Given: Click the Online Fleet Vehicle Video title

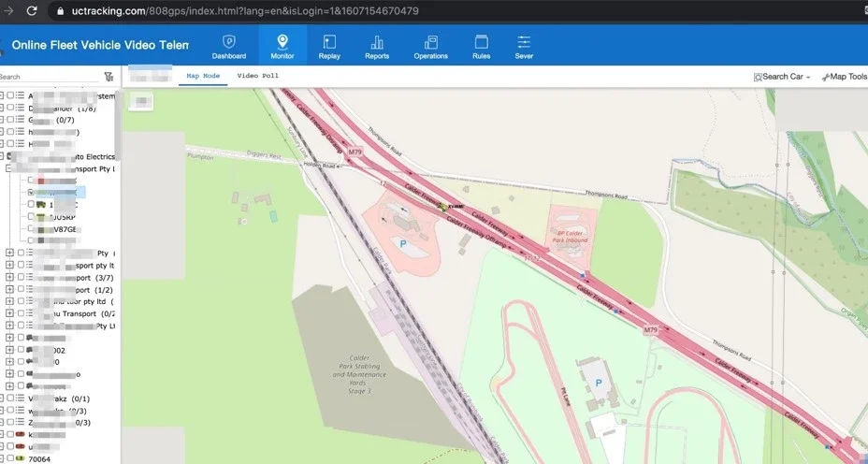Looking at the screenshot, I should tap(100, 45).
